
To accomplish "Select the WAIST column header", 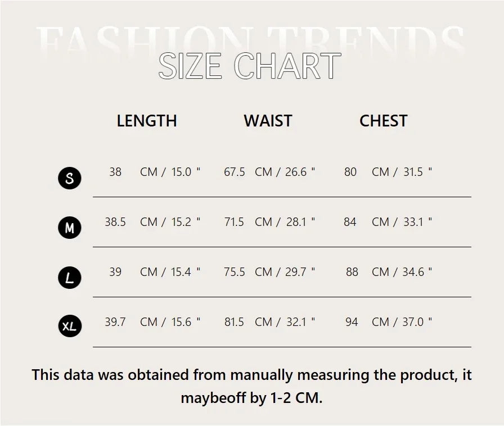I will coord(268,121).
